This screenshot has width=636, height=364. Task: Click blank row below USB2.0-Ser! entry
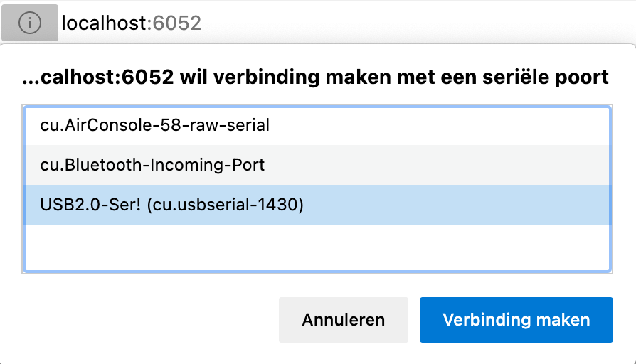tap(317, 247)
